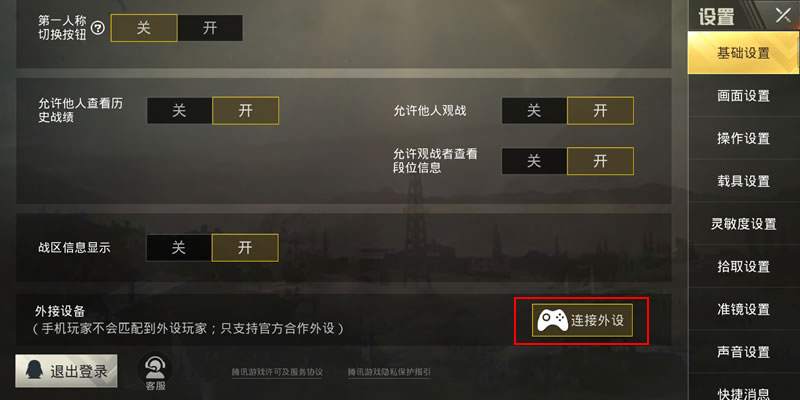Turn off 允许观战者查看段位信息
800x400 pixels.
coord(534,161)
